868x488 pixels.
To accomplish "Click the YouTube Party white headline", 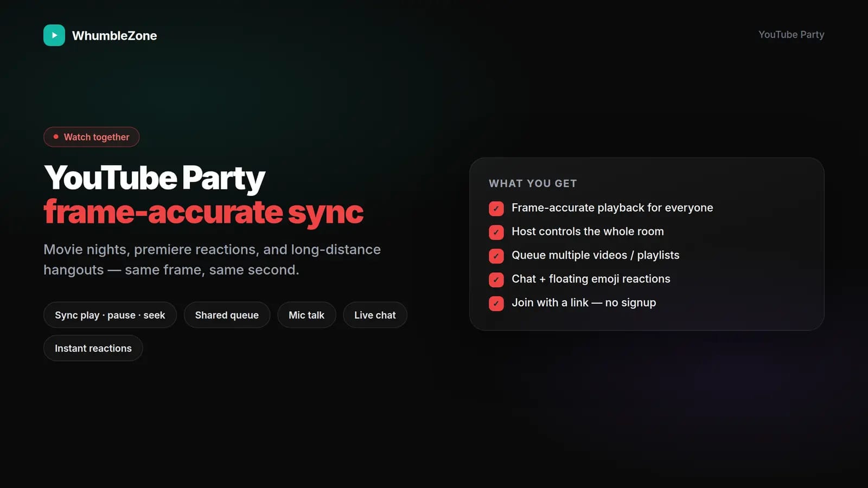I will pos(155,178).
